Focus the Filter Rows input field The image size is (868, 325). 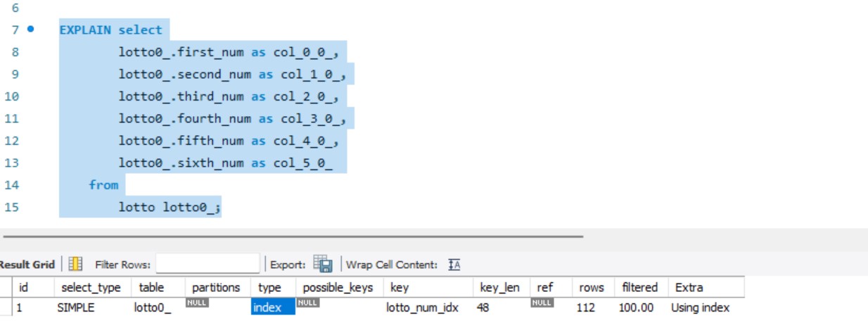(208, 265)
